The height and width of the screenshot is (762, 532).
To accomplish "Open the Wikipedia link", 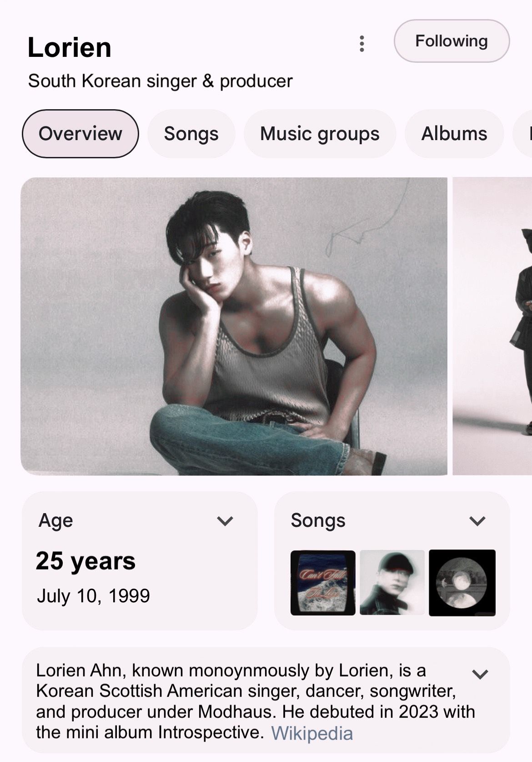I will click(312, 733).
